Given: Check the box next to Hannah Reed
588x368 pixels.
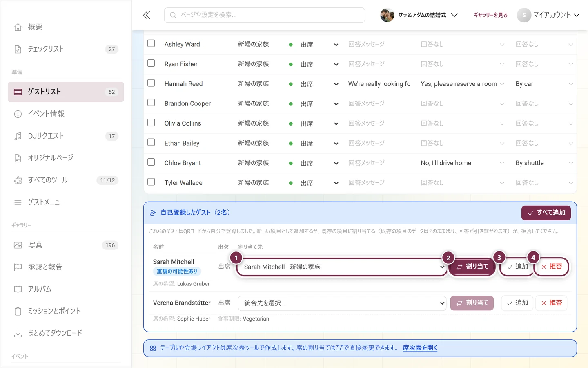Looking at the screenshot, I should click(x=151, y=83).
